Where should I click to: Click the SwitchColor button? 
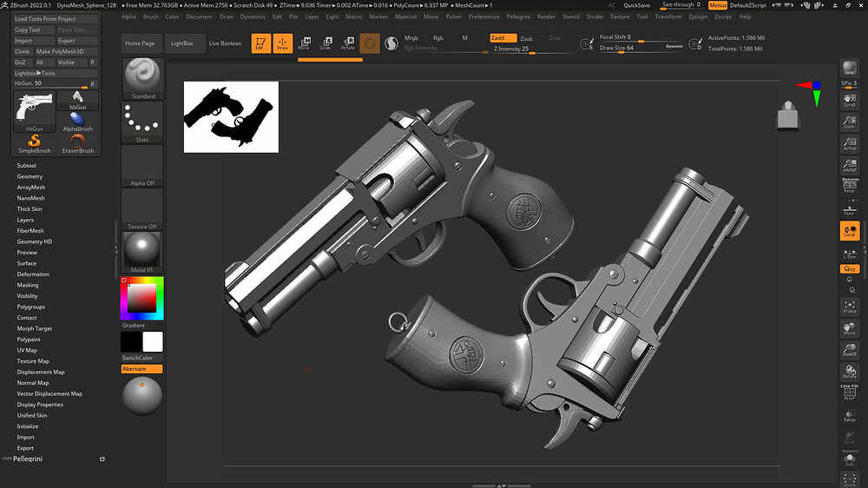(142, 358)
